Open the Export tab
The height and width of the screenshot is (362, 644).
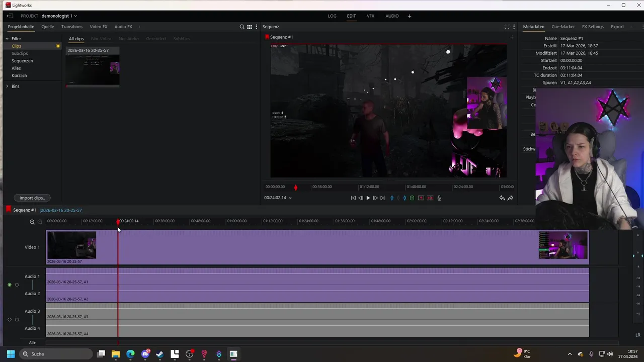[617, 27]
